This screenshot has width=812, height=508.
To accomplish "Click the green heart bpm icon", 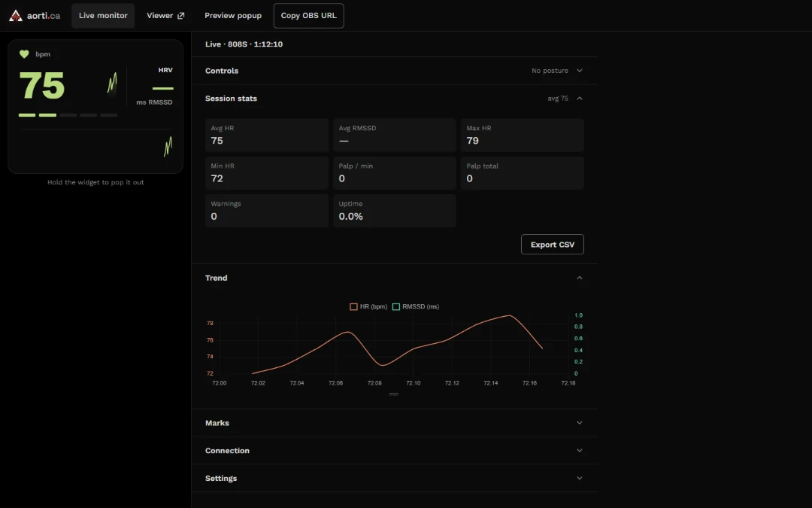I will (x=24, y=54).
